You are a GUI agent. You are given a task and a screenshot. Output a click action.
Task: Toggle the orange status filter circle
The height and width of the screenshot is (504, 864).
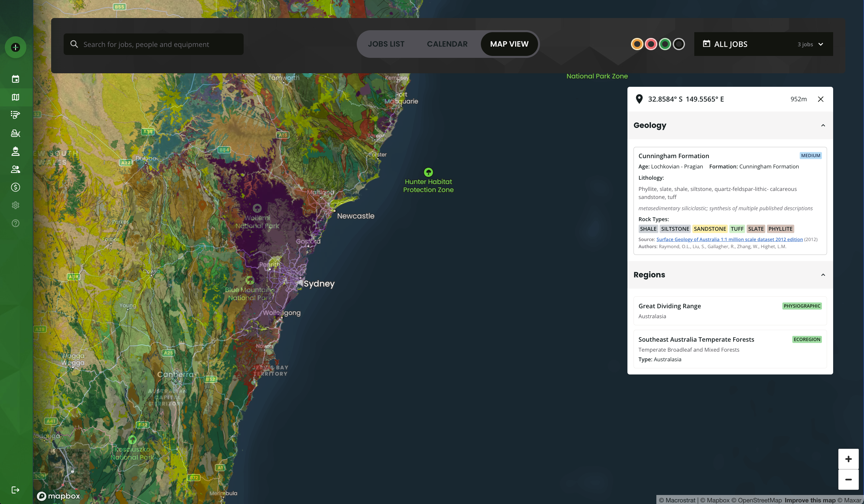point(637,44)
